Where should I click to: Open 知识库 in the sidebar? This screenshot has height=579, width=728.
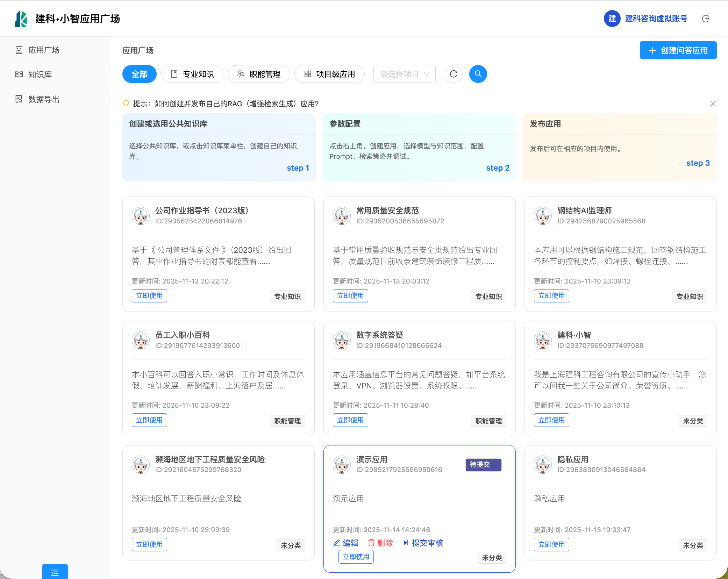pyautogui.click(x=40, y=74)
